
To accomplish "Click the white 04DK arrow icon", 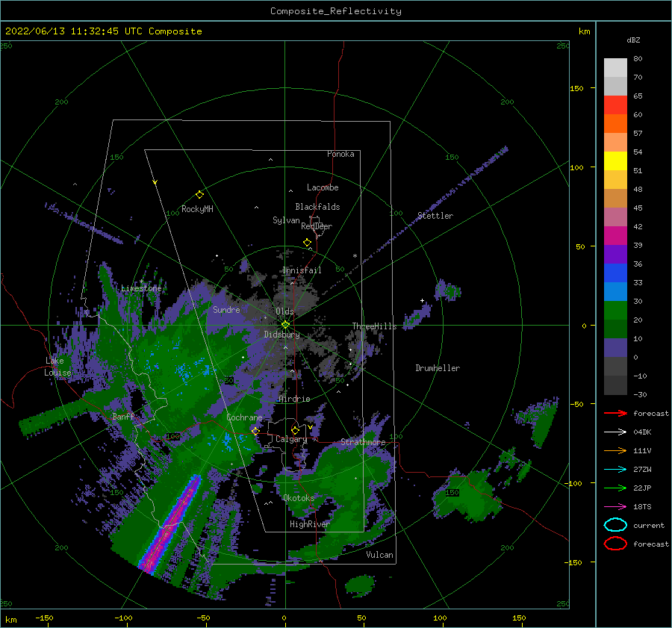I will click(x=615, y=432).
